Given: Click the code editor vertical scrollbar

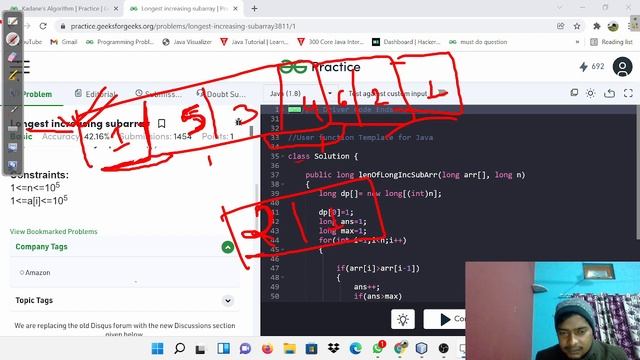Looking at the screenshot, I should (x=638, y=171).
